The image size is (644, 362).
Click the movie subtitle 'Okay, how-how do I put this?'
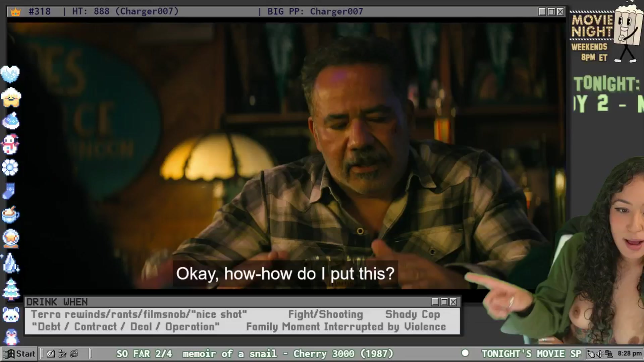285,274
